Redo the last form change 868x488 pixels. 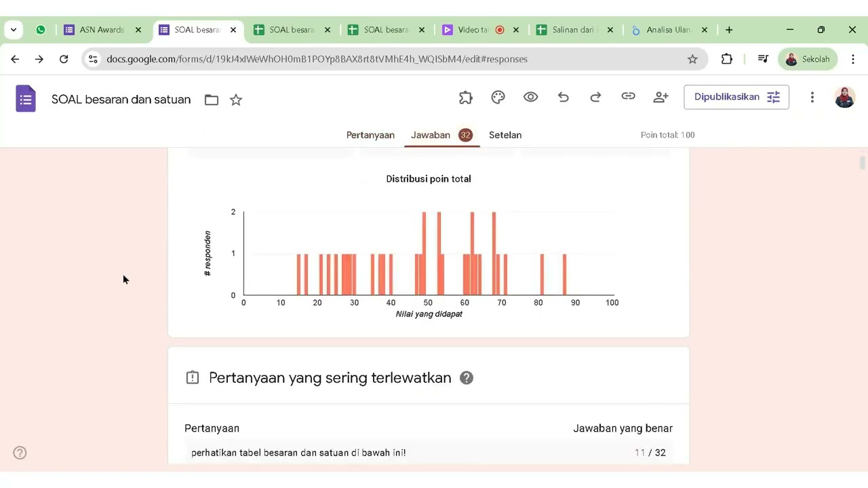595,97
